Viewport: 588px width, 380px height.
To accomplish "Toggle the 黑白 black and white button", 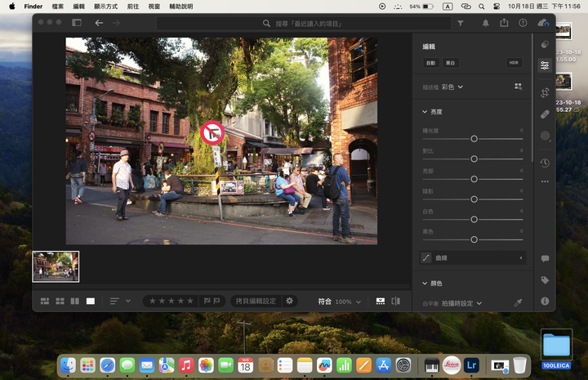I will [450, 63].
